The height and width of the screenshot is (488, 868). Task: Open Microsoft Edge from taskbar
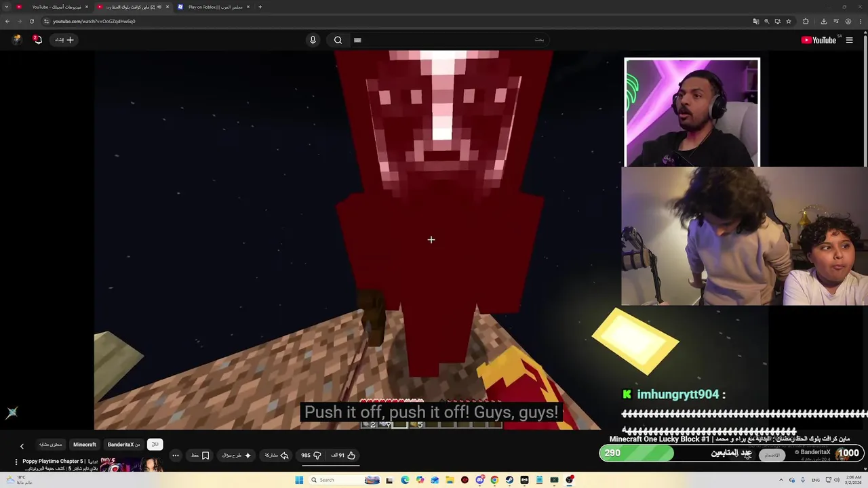[405, 480]
